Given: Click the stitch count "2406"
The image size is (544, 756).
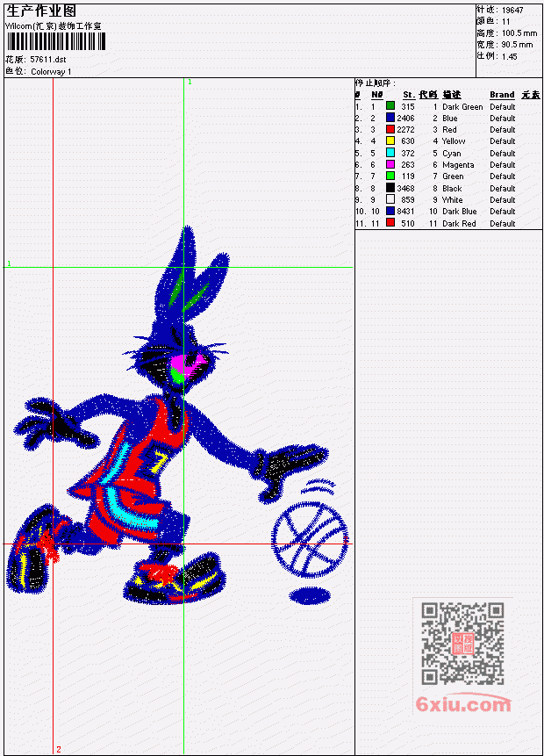Looking at the screenshot, I should [x=405, y=119].
